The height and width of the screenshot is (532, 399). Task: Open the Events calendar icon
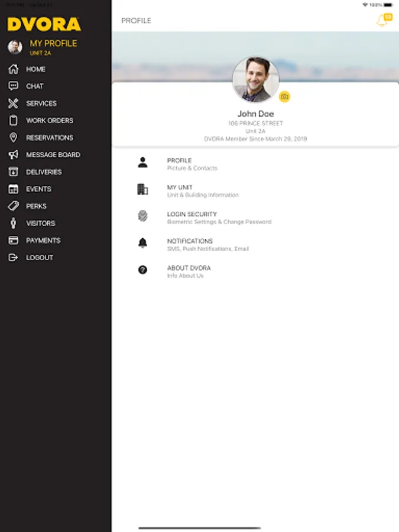coord(13,189)
